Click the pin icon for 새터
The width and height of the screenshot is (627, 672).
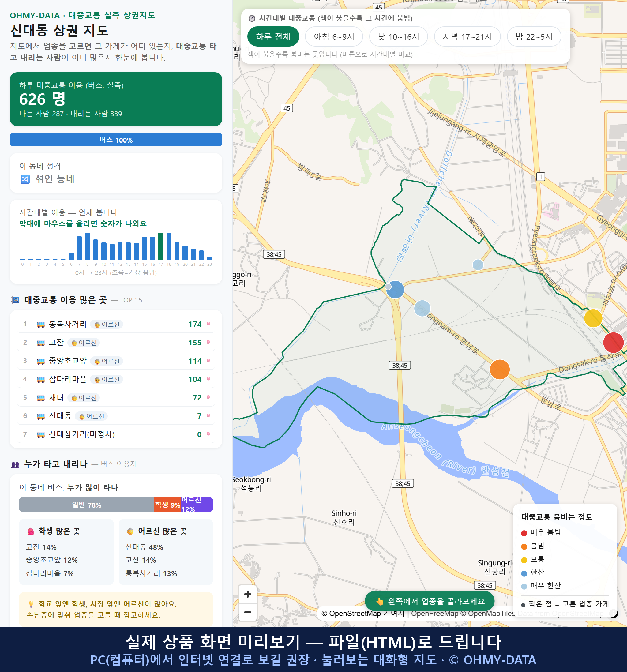pyautogui.click(x=208, y=398)
